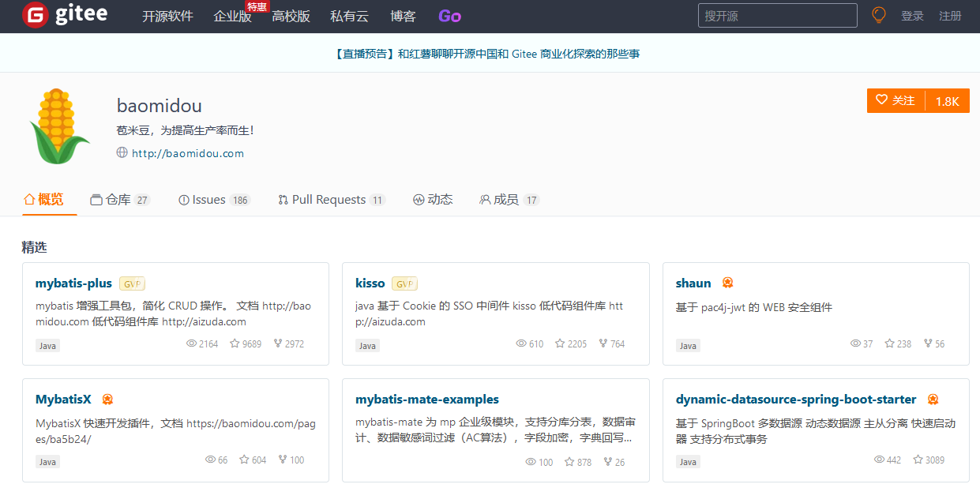Click the baomidou corn avatar
The image size is (980, 503).
coord(59,126)
